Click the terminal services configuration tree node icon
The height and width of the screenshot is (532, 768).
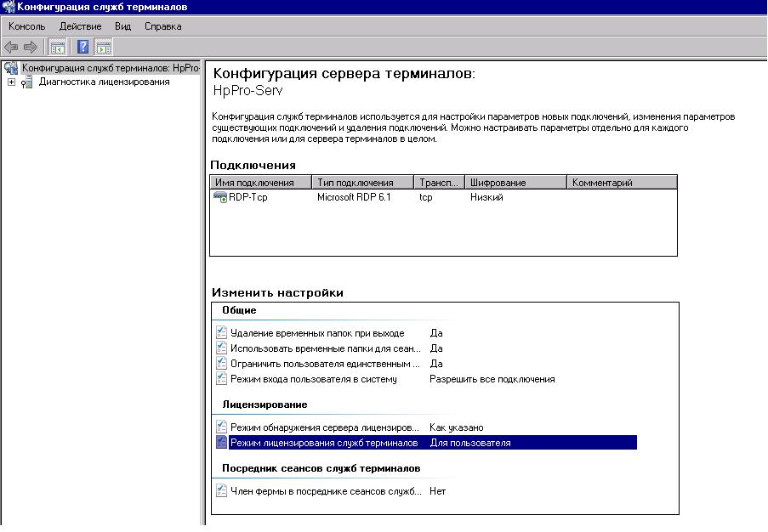(11, 68)
